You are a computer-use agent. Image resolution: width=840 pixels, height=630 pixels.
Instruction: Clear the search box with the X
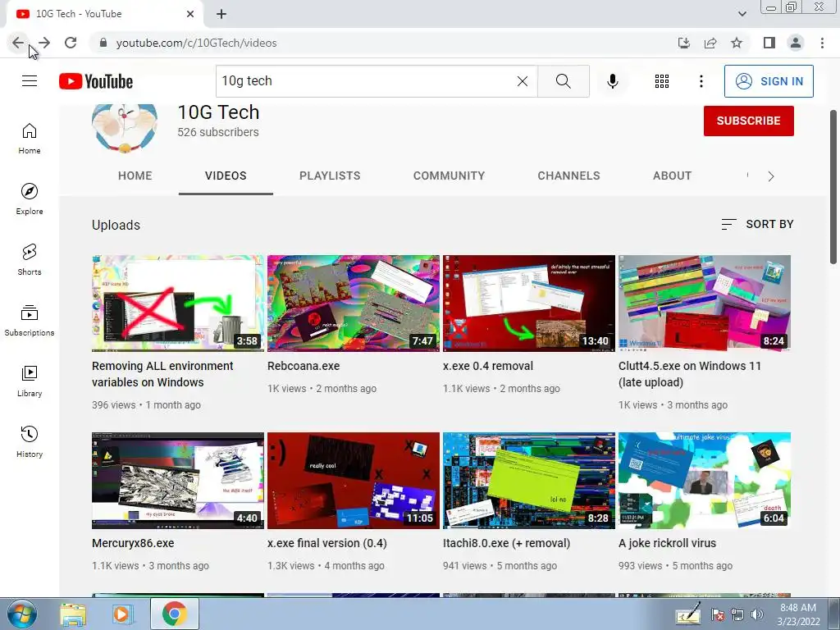click(523, 81)
